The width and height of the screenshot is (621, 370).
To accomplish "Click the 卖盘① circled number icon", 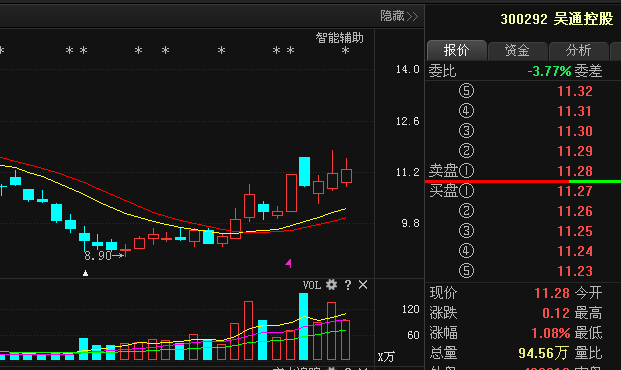I will pos(466,171).
